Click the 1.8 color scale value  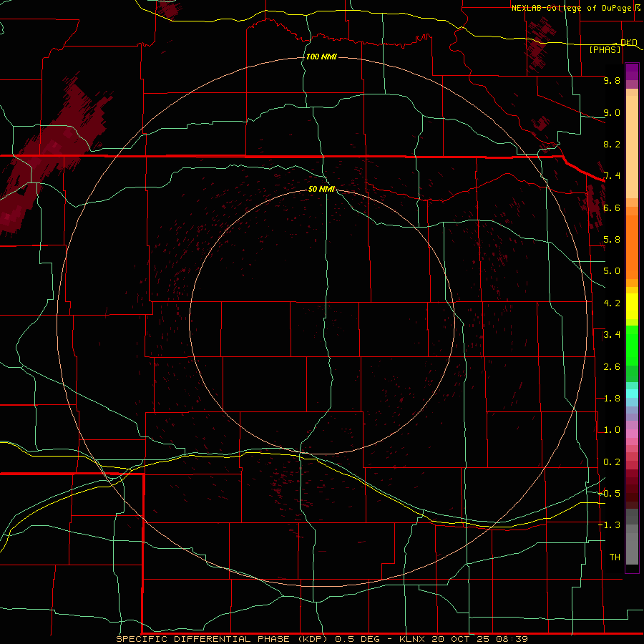pos(612,399)
